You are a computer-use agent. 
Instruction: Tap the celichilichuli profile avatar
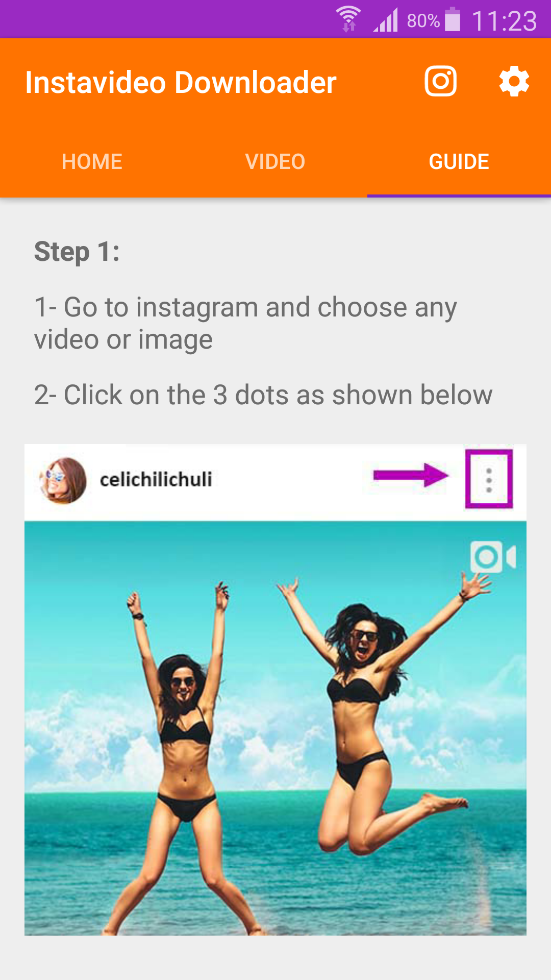tap(63, 480)
